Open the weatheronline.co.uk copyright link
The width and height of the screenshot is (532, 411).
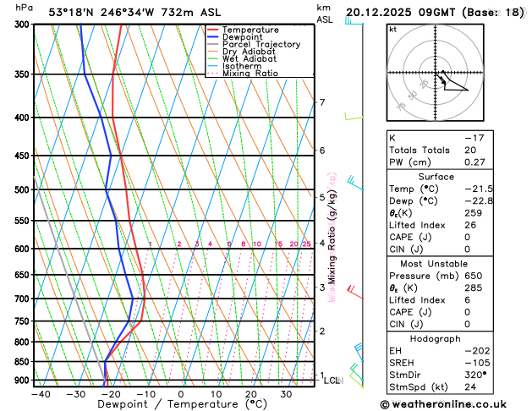tap(443, 404)
